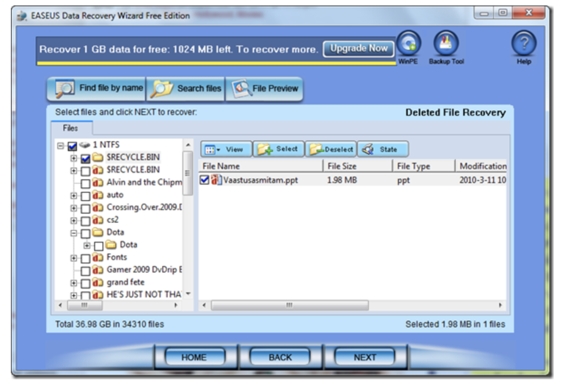Click the EASEUS app icon in title bar
Screen dimensions: 571x392
[22, 16]
